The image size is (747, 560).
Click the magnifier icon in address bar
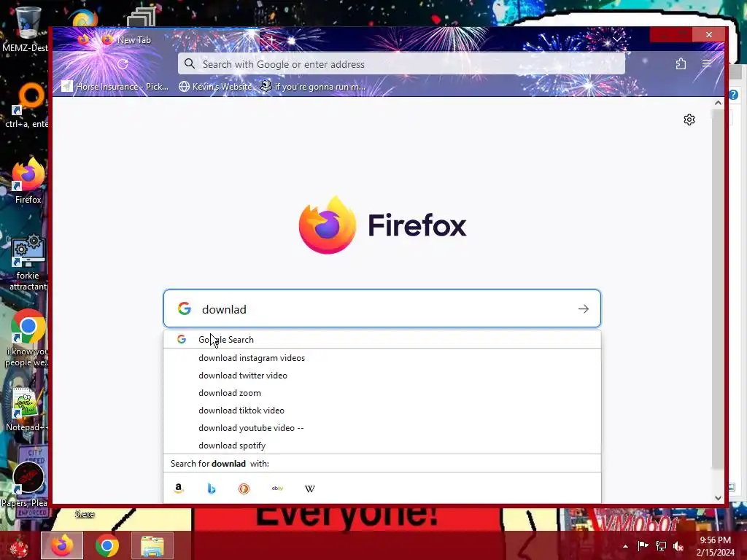[x=190, y=64]
